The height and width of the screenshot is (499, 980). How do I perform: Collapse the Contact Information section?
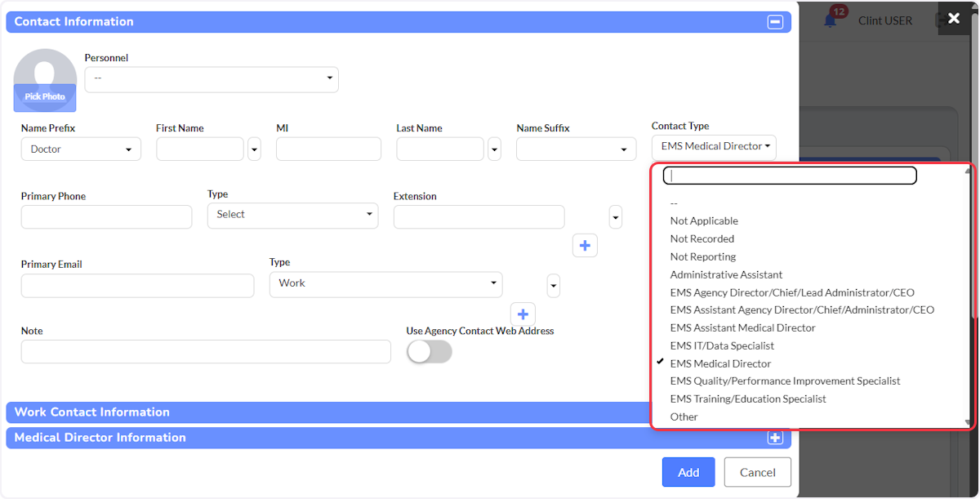point(775,22)
